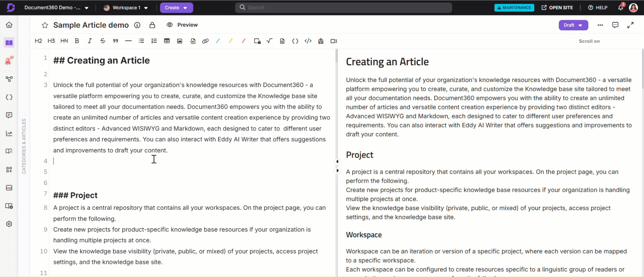
Task: Insert a code block with the </> icon
Action: (308, 41)
